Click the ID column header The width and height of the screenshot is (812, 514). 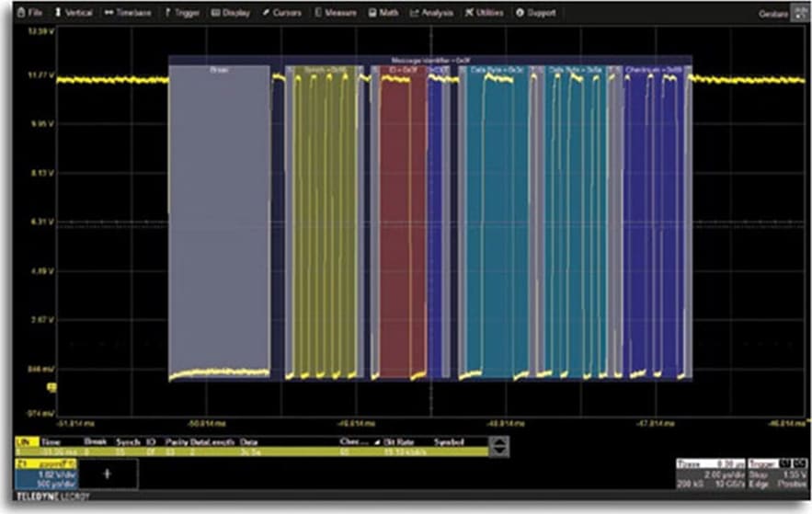click(151, 442)
